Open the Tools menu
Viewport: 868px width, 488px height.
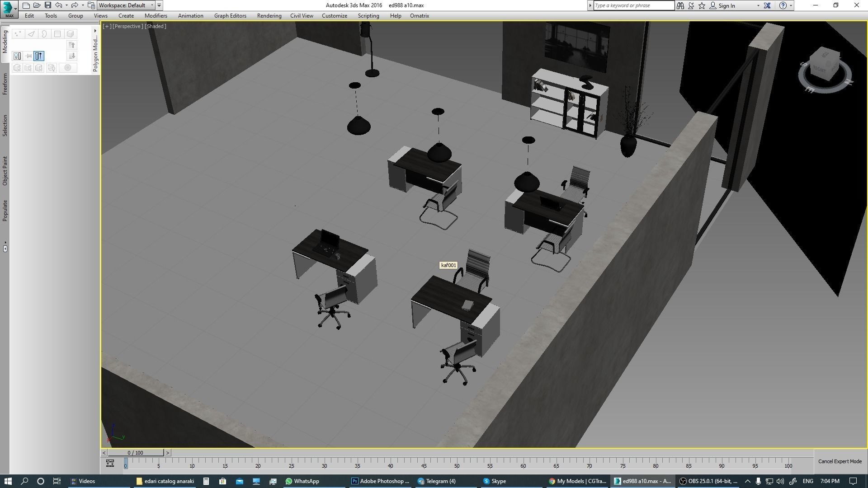click(x=51, y=16)
